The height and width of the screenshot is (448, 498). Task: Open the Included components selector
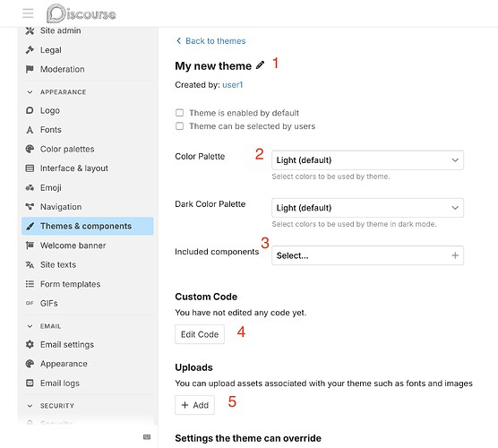[367, 255]
